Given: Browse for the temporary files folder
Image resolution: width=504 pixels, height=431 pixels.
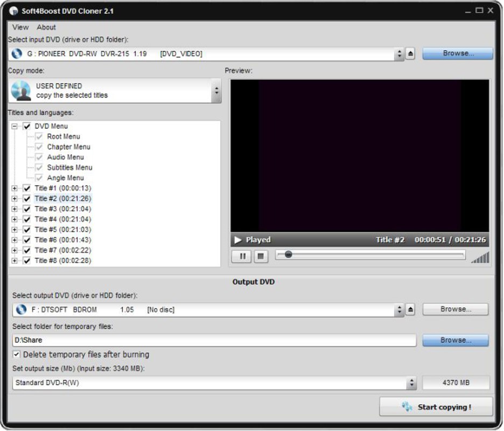Looking at the screenshot, I should 456,340.
